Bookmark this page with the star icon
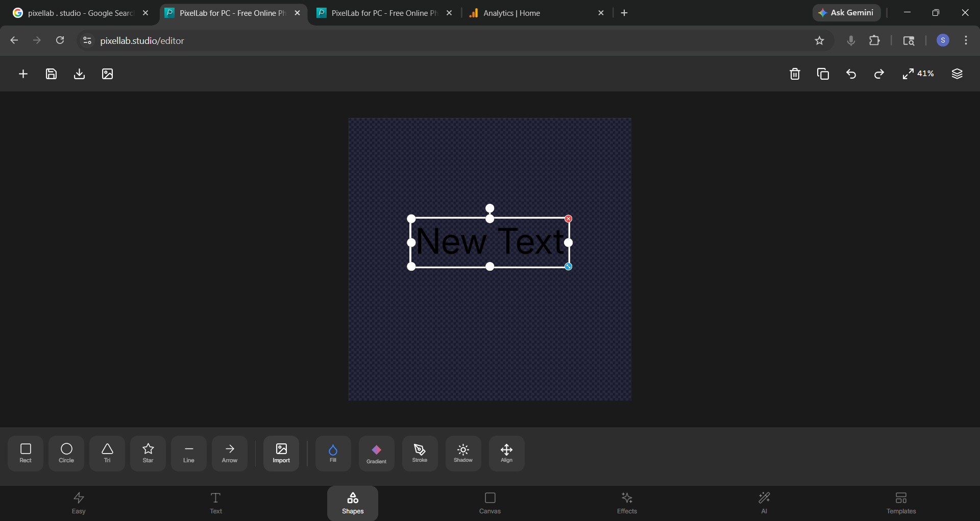The height and width of the screenshot is (521, 980). [819, 40]
